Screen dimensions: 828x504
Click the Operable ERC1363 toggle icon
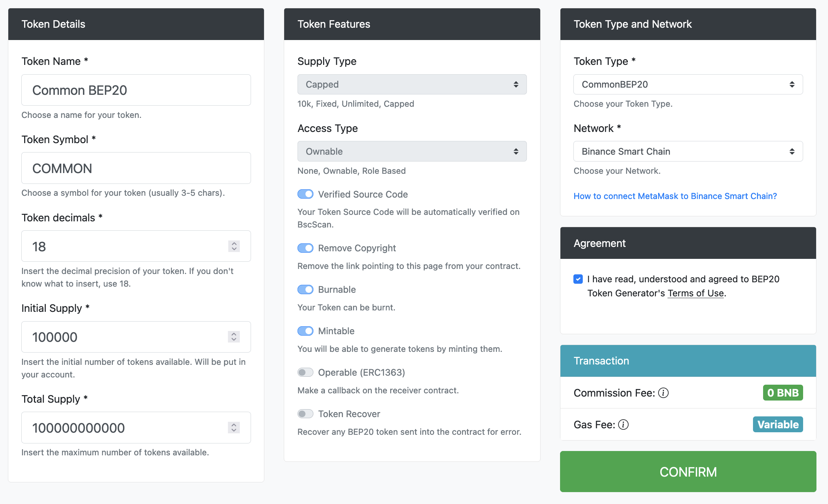tap(305, 372)
